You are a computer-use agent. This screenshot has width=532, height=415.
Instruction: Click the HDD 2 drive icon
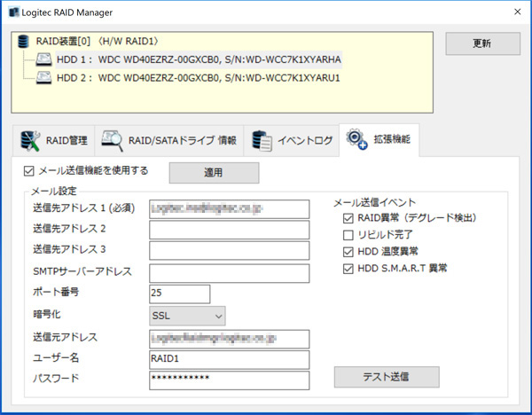44,79
